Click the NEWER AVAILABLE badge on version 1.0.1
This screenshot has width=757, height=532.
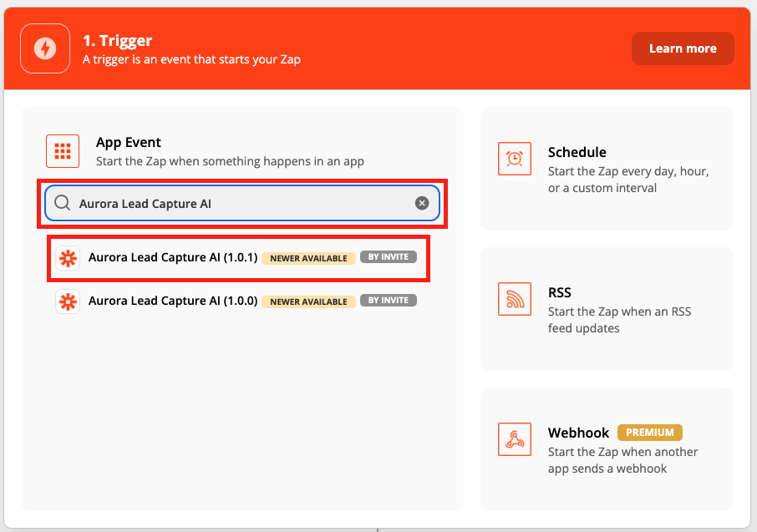(308, 257)
